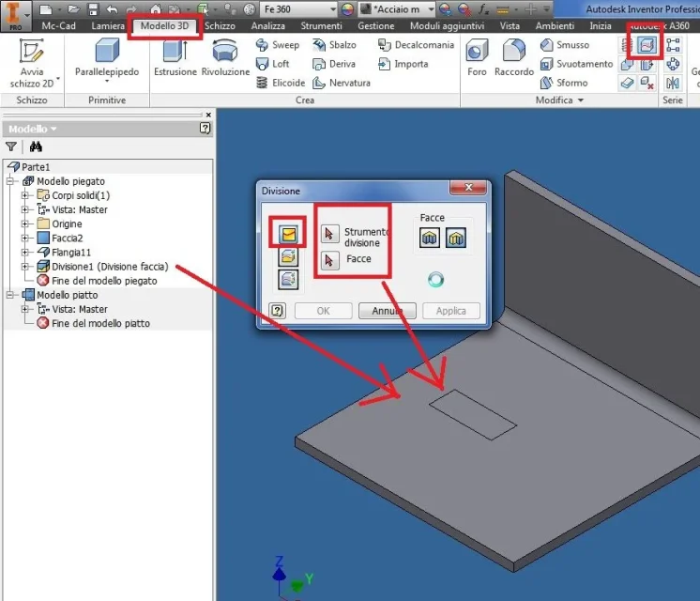Choose the Elicoide tool
The width and height of the screenshot is (700, 601).
pyautogui.click(x=281, y=84)
